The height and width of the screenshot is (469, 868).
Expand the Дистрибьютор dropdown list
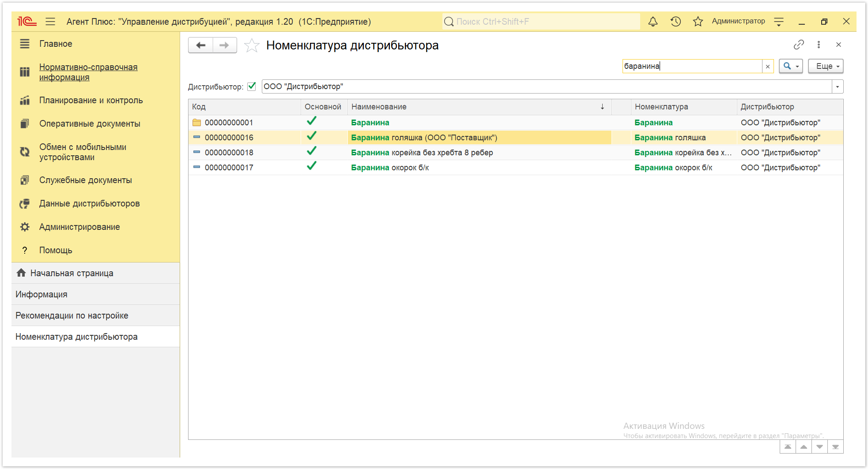(838, 86)
